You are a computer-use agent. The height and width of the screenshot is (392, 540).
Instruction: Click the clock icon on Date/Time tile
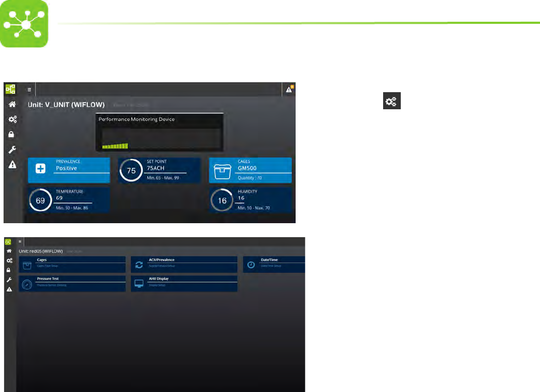(x=251, y=265)
